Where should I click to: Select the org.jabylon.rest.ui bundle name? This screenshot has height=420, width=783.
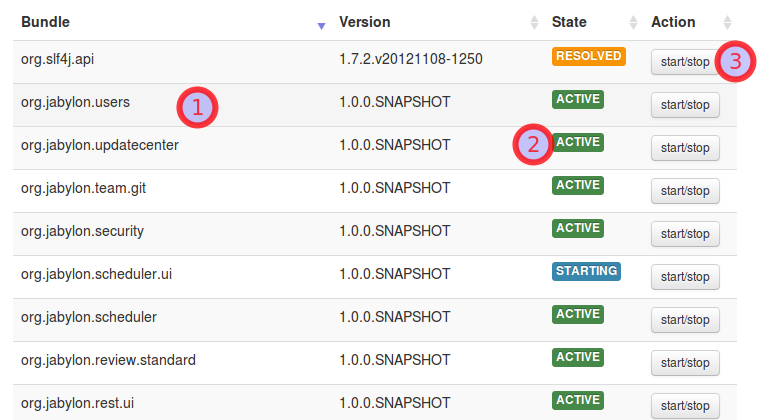77,403
